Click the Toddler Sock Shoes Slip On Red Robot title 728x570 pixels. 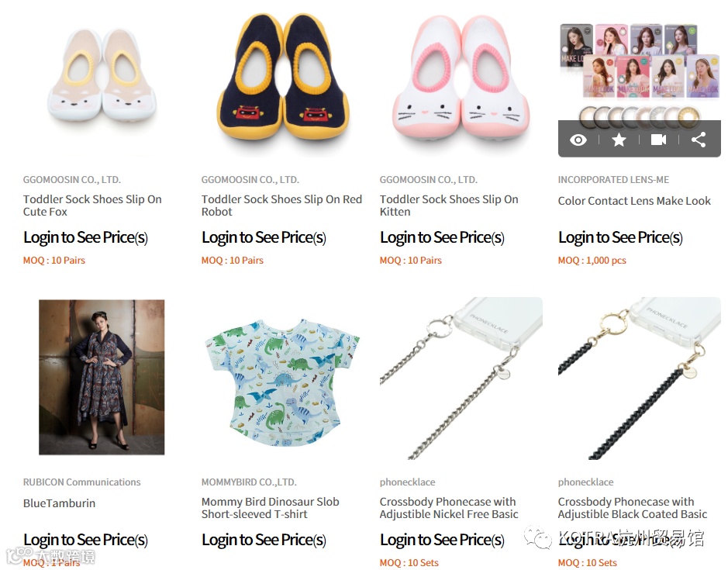[x=281, y=206]
